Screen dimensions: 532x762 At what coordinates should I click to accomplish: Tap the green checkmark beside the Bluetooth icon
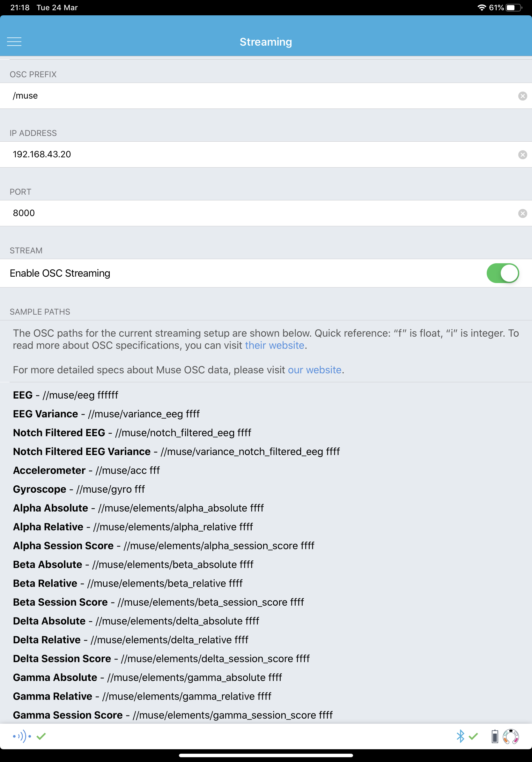473,736
